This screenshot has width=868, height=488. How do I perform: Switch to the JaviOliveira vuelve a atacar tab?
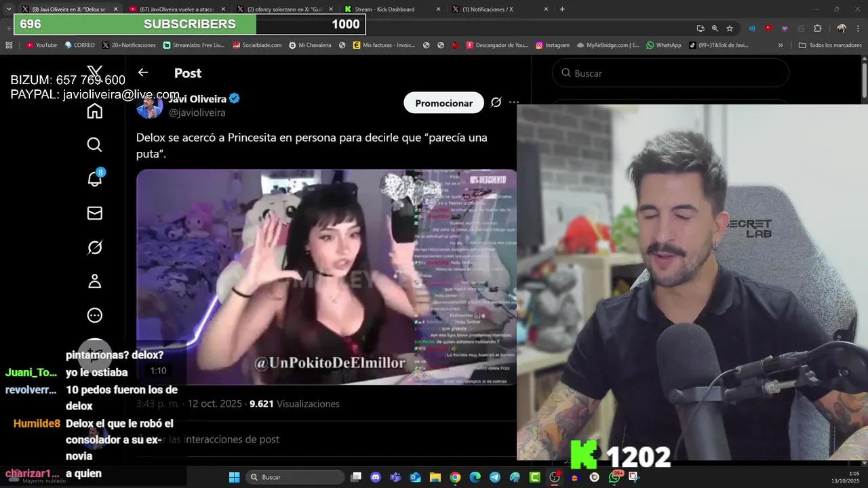coord(178,9)
